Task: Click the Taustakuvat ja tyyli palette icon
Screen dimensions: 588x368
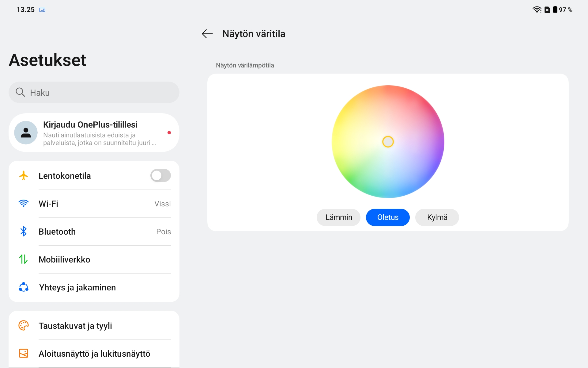Action: coord(24,325)
